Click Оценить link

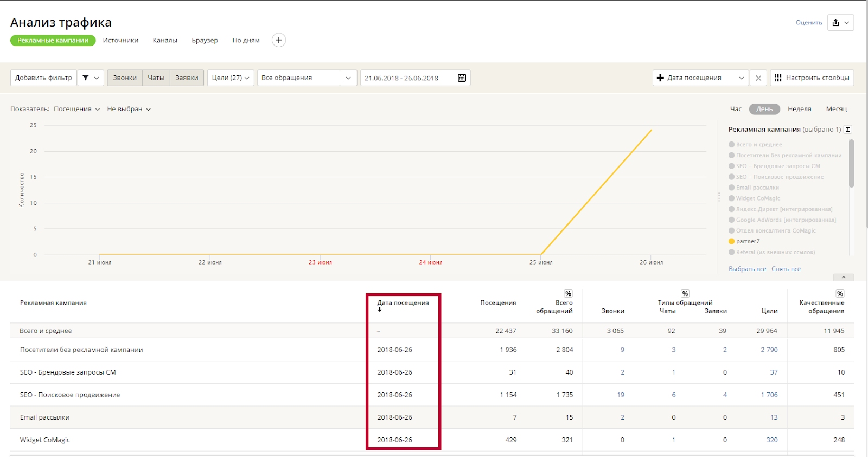tap(809, 23)
